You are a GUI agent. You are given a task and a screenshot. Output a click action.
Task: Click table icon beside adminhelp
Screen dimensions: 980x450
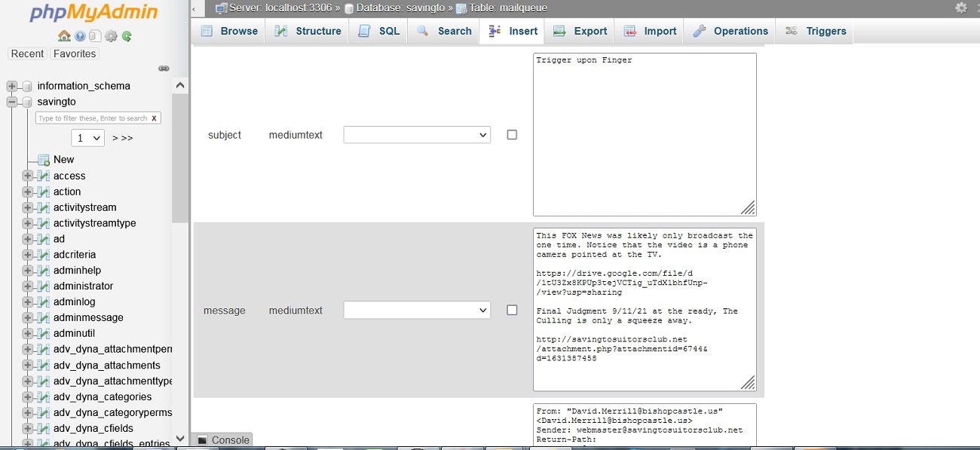point(44,271)
